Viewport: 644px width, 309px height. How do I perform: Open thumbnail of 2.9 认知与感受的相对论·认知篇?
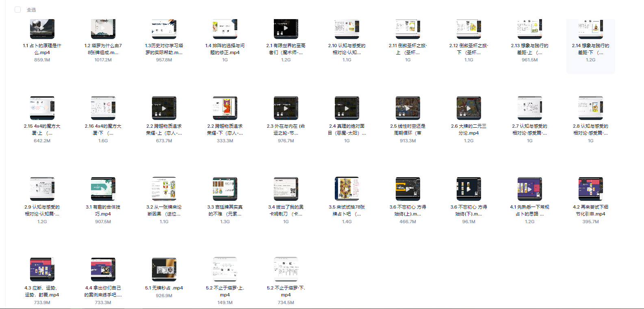point(42,189)
